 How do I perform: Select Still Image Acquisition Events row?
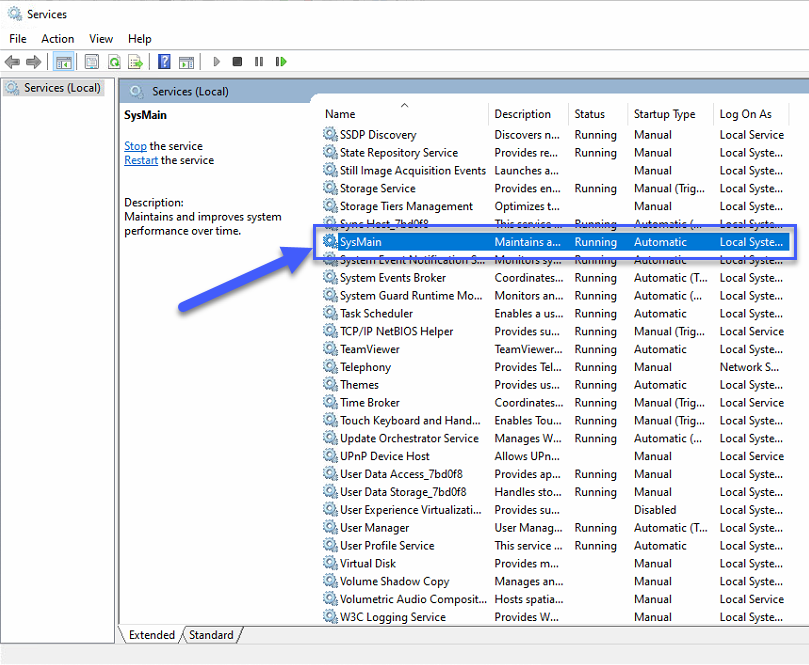(x=555, y=170)
